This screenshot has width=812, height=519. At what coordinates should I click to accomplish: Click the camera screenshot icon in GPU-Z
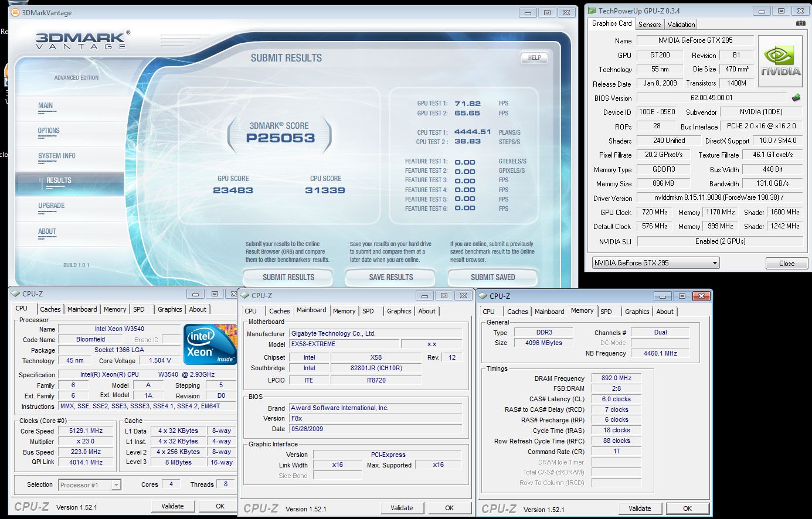(800, 23)
